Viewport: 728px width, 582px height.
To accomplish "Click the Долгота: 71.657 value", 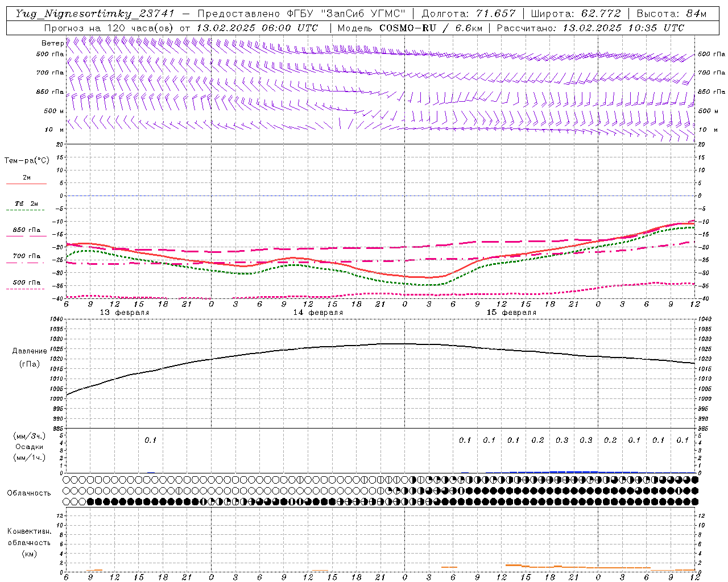I will (x=469, y=14).
